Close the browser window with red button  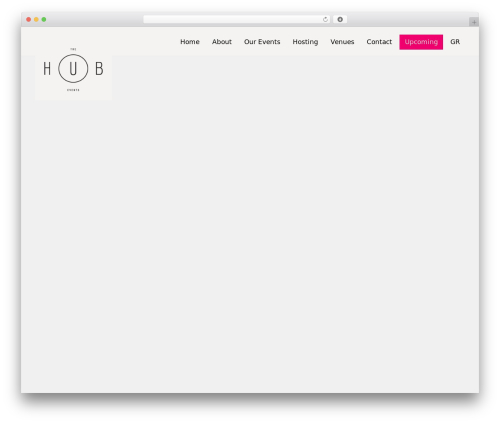(29, 19)
